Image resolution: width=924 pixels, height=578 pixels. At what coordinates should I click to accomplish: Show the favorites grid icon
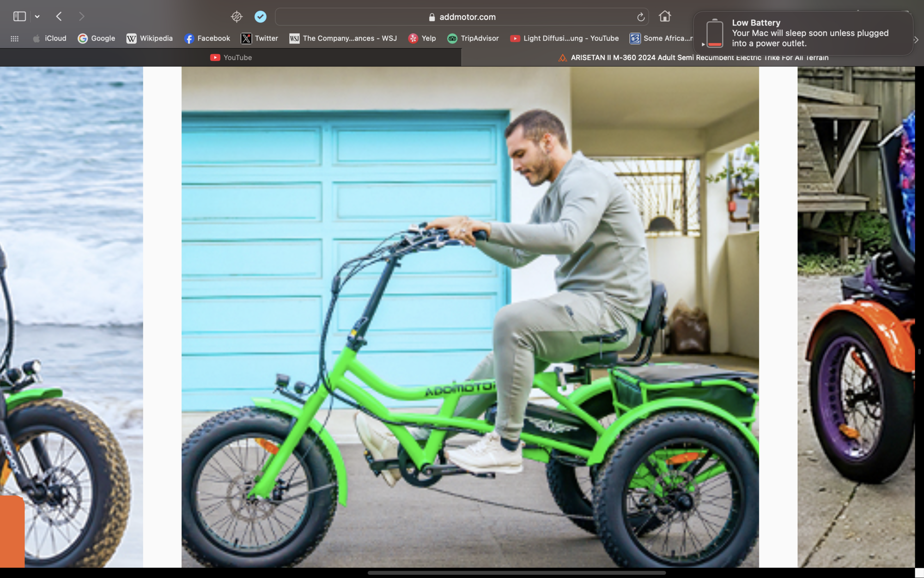point(15,38)
